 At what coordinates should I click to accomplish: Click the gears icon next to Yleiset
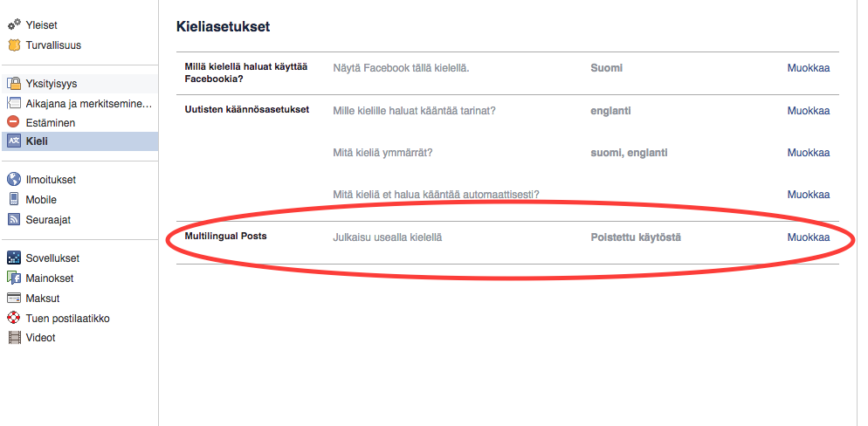point(14,25)
